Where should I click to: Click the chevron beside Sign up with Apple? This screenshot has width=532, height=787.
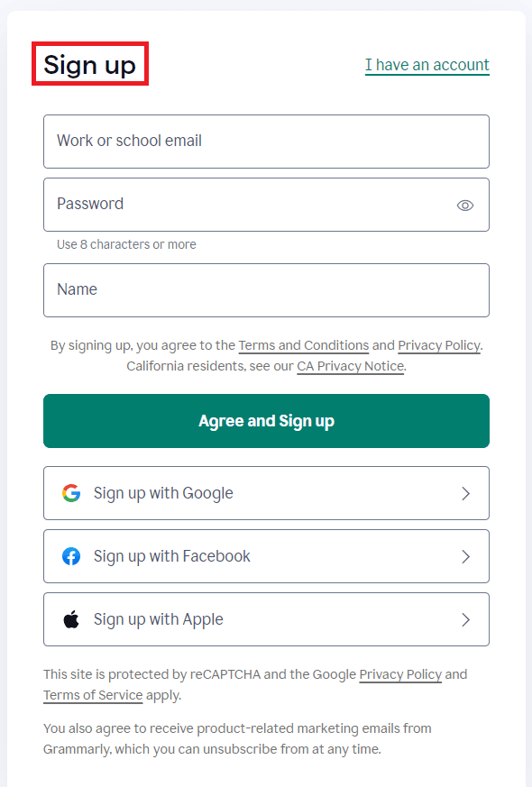pos(466,619)
